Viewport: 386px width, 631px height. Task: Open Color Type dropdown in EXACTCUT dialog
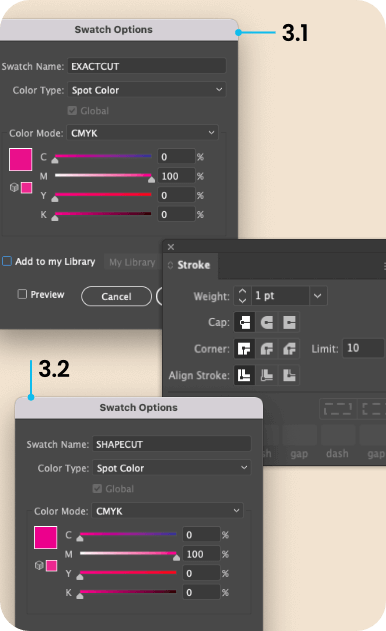[147, 90]
